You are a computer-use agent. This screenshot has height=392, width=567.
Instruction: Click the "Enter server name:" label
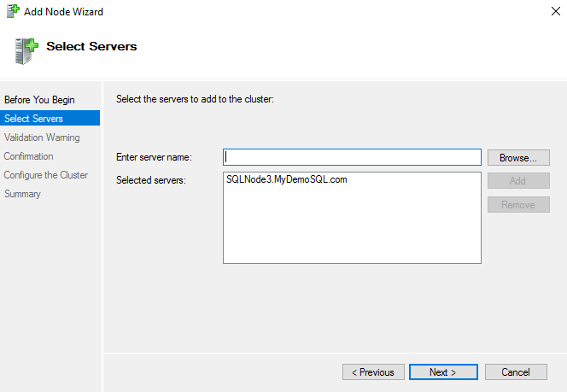pyautogui.click(x=154, y=157)
